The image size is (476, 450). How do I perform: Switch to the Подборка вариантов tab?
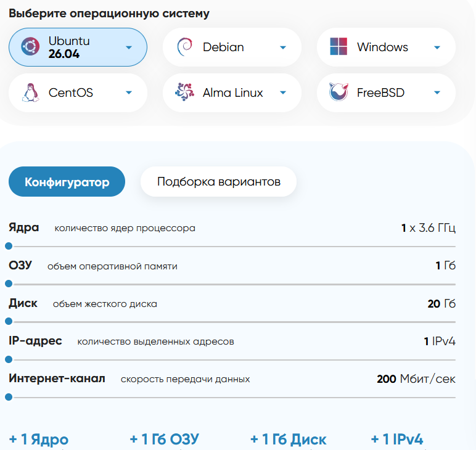(x=218, y=181)
